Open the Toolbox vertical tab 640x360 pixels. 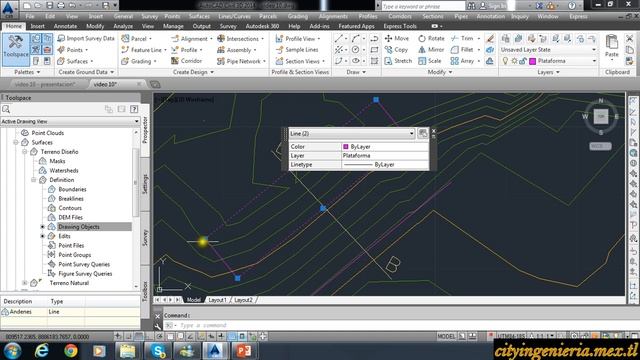click(145, 291)
